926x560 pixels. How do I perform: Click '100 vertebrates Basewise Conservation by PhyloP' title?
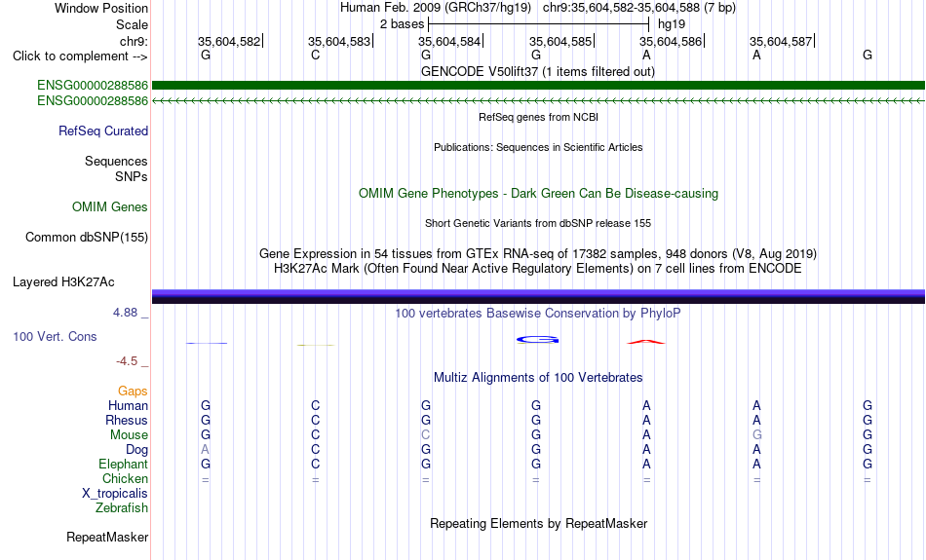538,314
